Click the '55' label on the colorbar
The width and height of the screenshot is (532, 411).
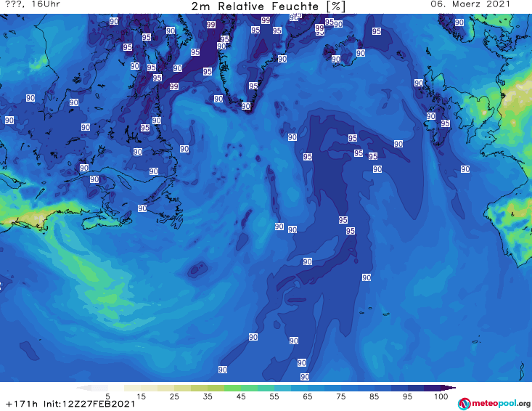[274, 396]
